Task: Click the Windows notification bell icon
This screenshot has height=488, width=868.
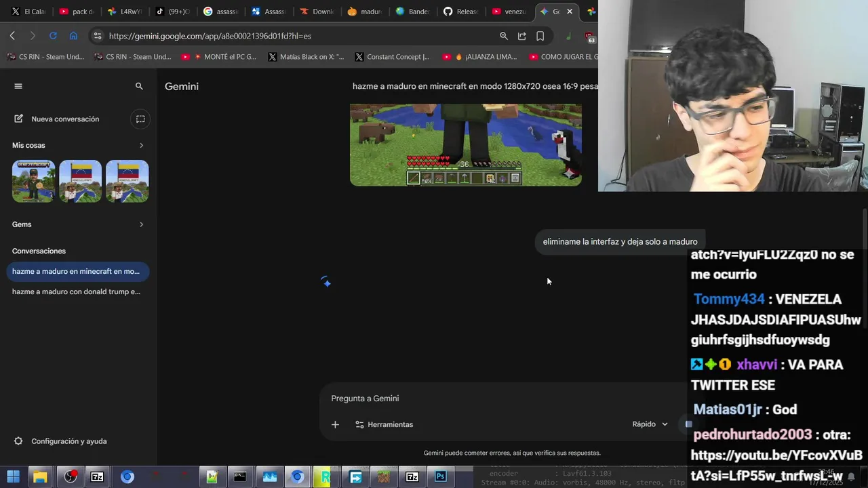Action: click(851, 476)
